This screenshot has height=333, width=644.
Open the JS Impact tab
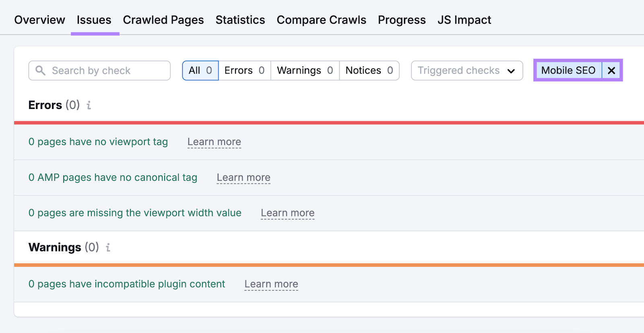tap(464, 20)
